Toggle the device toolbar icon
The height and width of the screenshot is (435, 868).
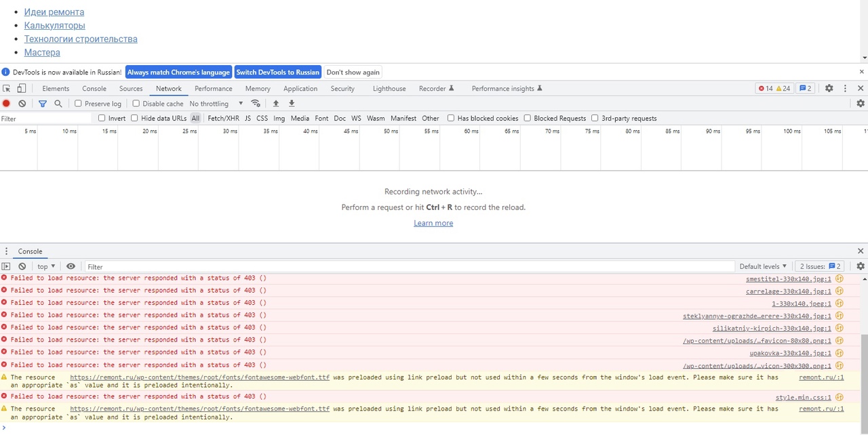pos(22,89)
